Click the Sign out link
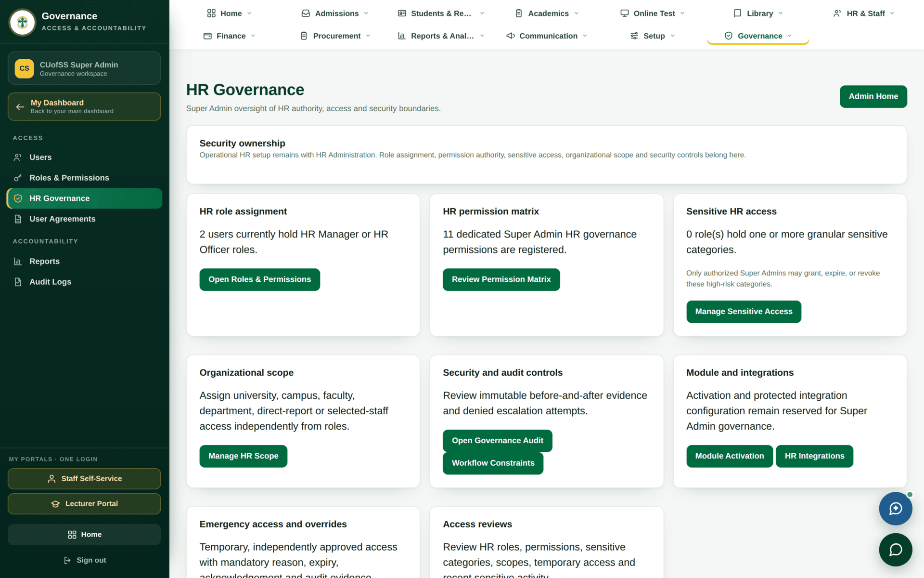The image size is (924, 578). tap(85, 560)
